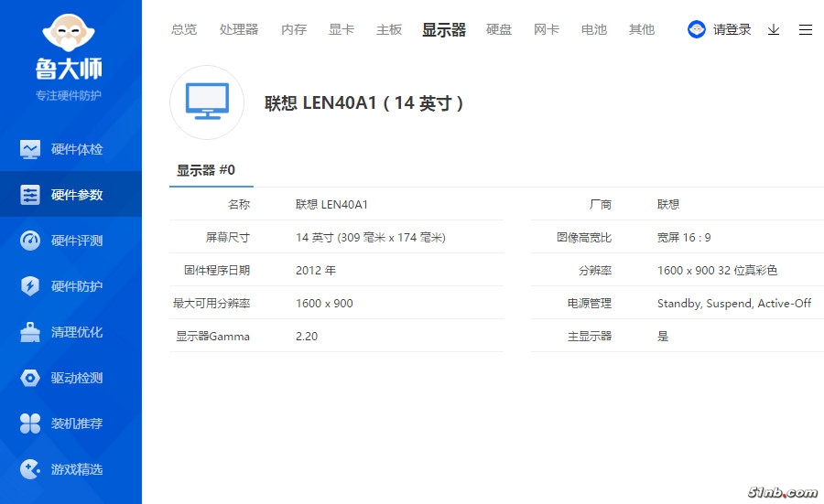Select the 显示器 #0 sub-tab
The image size is (824, 504).
[206, 170]
